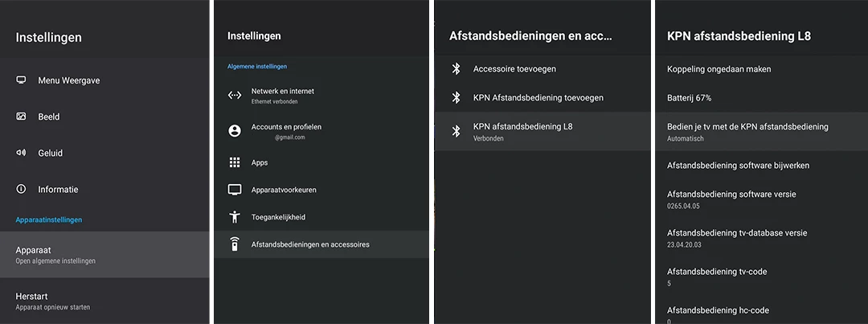Screen dimensions: 868x324
Task: Select Apparaat to open general settings
Action: point(104,254)
